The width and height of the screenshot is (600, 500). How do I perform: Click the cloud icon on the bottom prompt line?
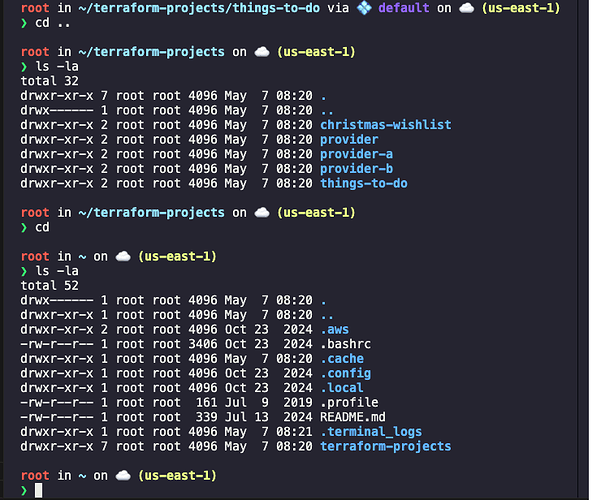[x=128, y=475]
